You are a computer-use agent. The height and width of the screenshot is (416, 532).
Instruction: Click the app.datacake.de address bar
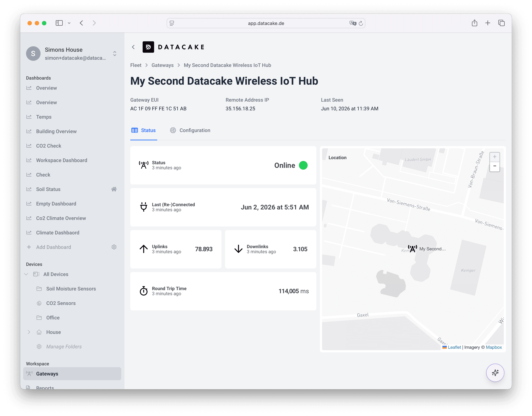[266, 23]
